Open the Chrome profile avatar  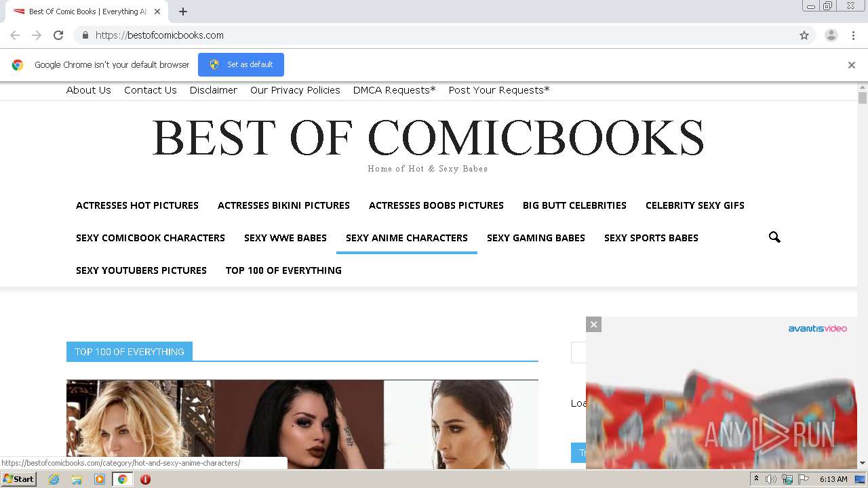point(831,35)
